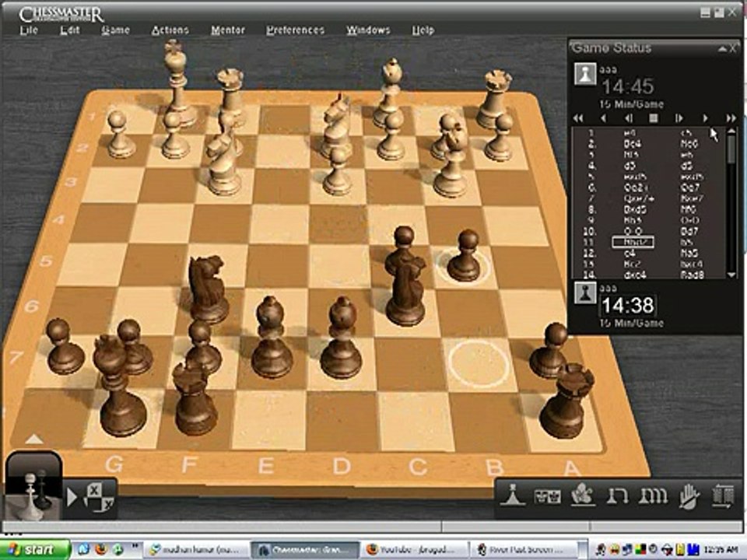Select the black pawn on the circled b5 square
Viewport: 747px width, 560px height.
pos(465,256)
